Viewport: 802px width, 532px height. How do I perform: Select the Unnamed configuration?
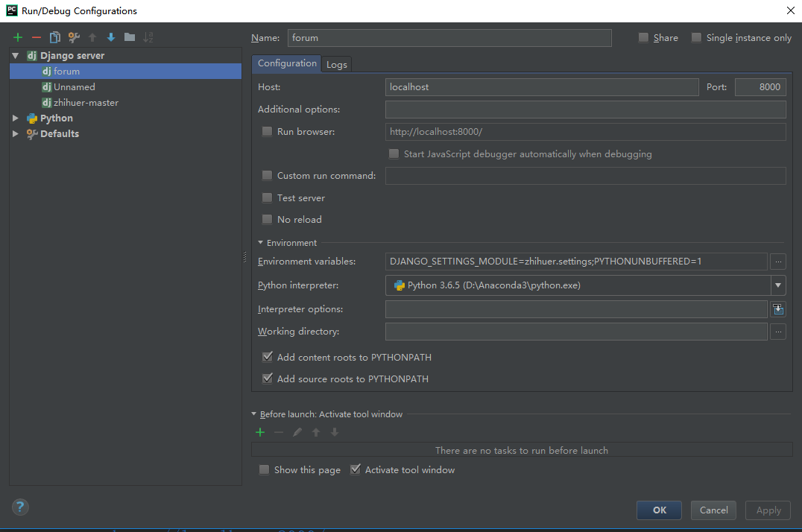pos(125,87)
